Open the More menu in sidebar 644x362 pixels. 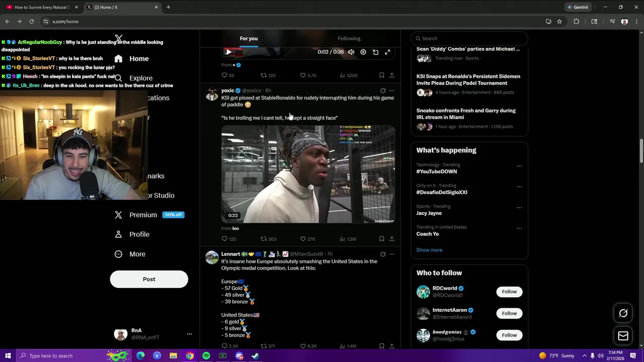click(137, 254)
